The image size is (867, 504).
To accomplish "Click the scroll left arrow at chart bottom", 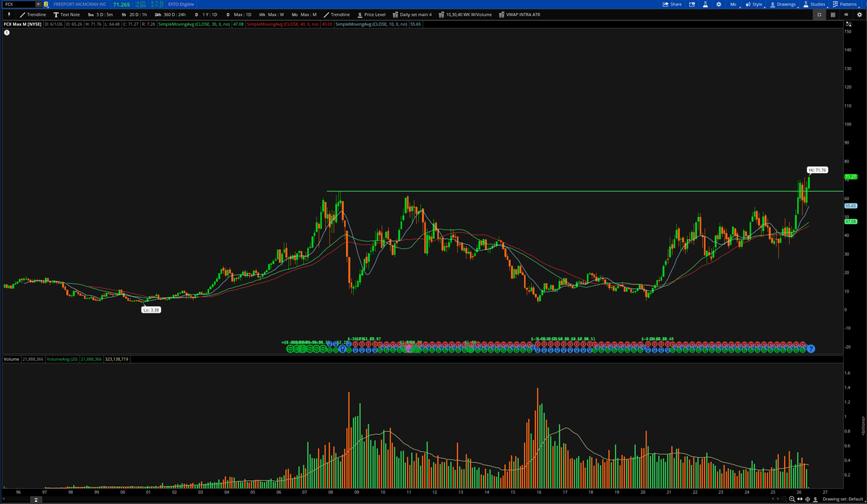I will [x=774, y=499].
